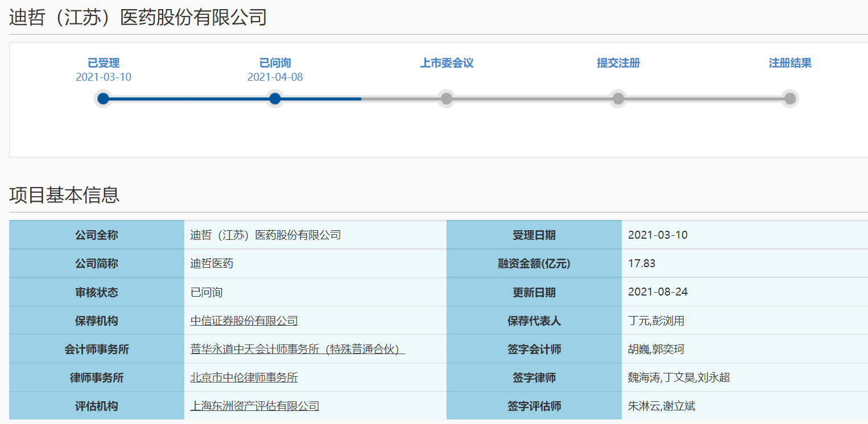
Task: Open the 中信证券股份有限公司 sponsor link
Action: click(x=244, y=321)
